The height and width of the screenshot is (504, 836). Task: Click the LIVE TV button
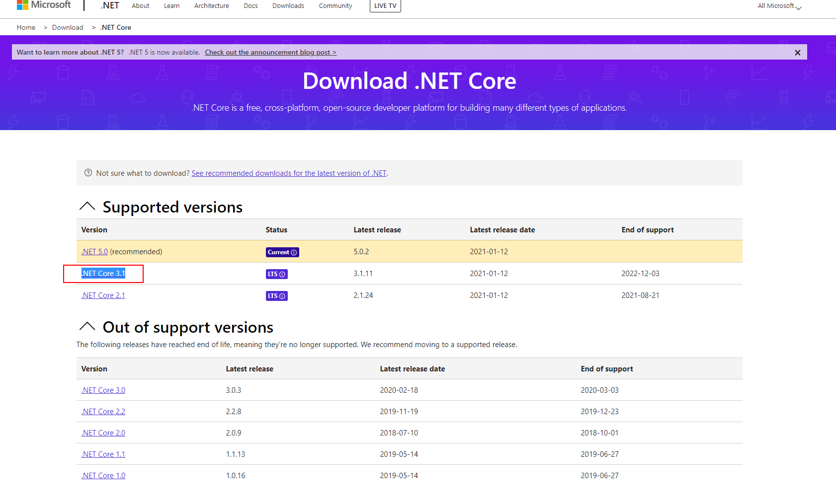tap(385, 6)
